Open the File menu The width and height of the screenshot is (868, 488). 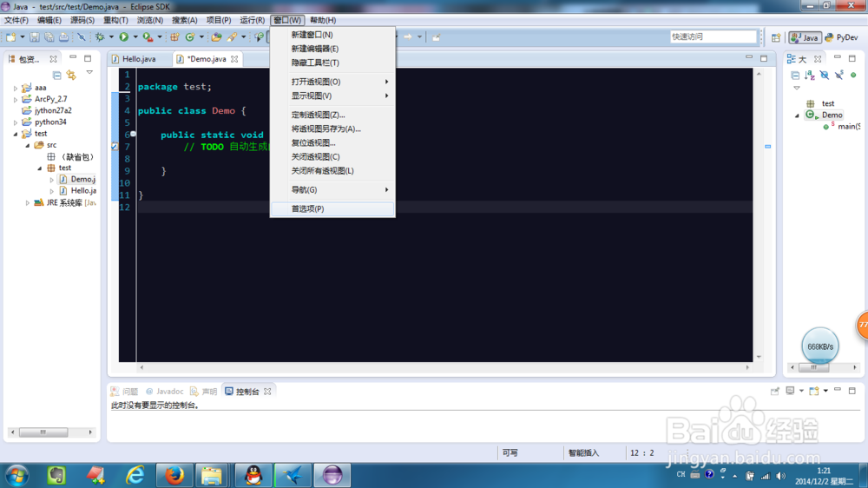point(16,20)
